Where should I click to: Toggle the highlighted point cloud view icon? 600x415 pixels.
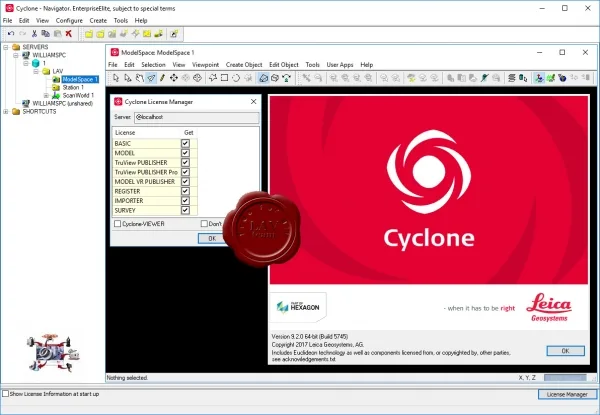tap(263, 78)
